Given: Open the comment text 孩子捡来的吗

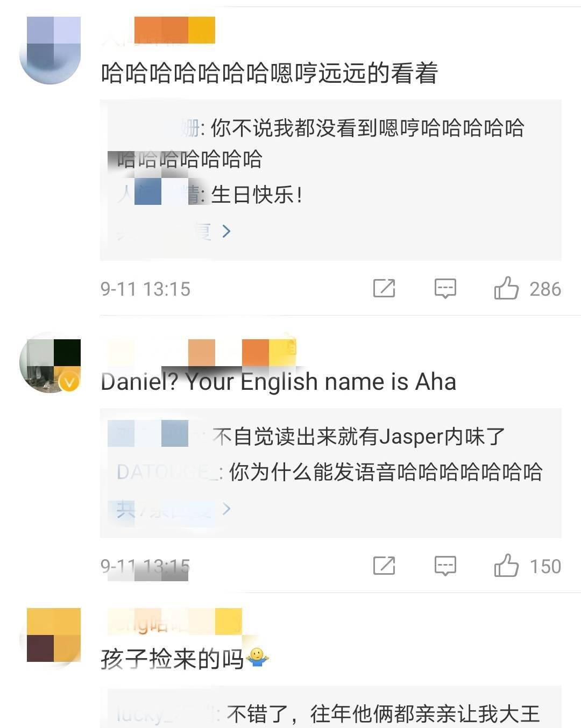Looking at the screenshot, I should [x=173, y=659].
